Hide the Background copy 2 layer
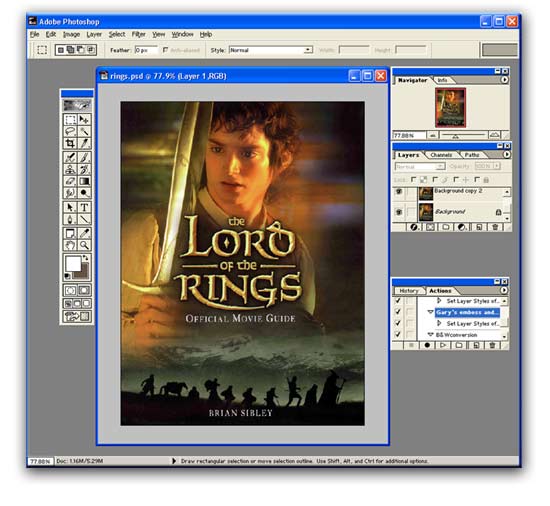 (399, 192)
